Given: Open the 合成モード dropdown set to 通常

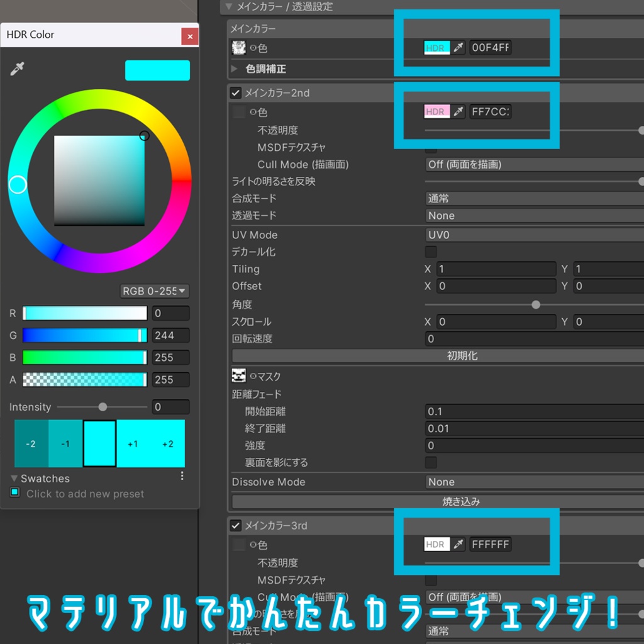Looking at the screenshot, I should click(x=535, y=198).
